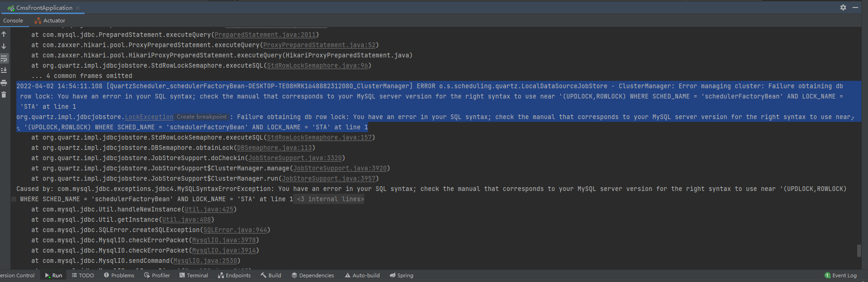Open the Spring tool window

point(401,275)
